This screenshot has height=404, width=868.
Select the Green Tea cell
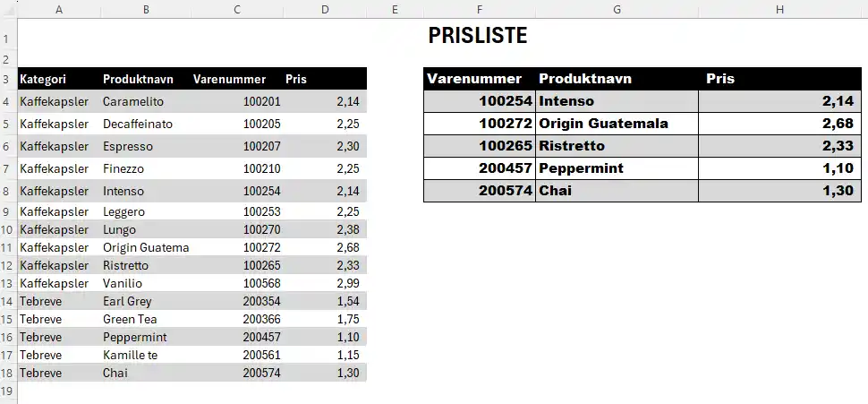point(131,319)
